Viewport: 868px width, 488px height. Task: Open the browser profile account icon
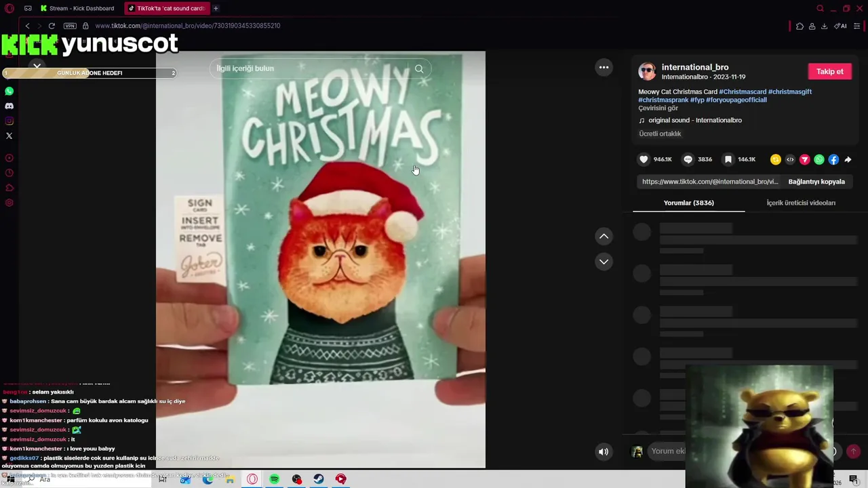812,26
